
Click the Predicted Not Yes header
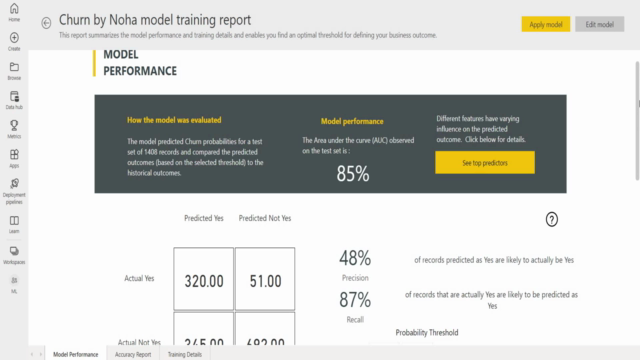[265, 218]
